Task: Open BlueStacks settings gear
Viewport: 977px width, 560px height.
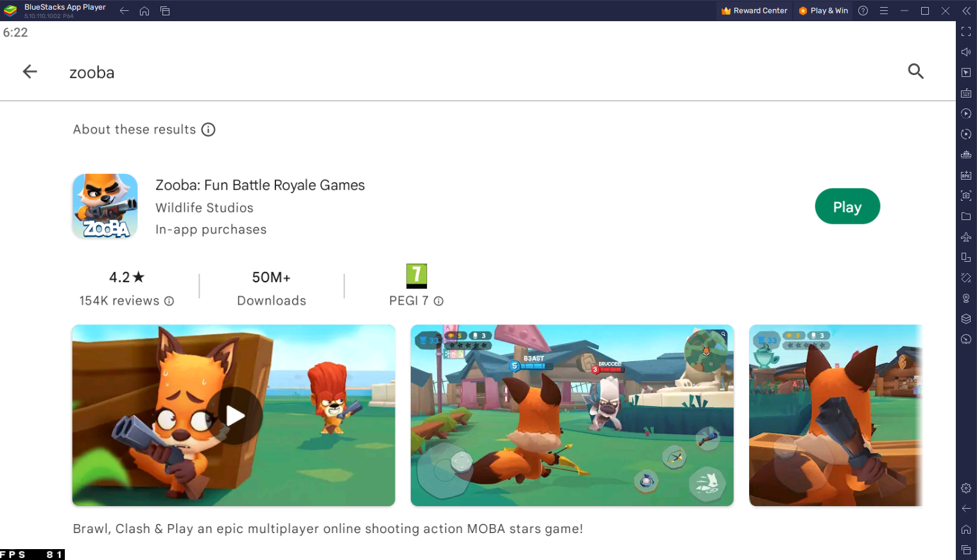Action: 966,488
